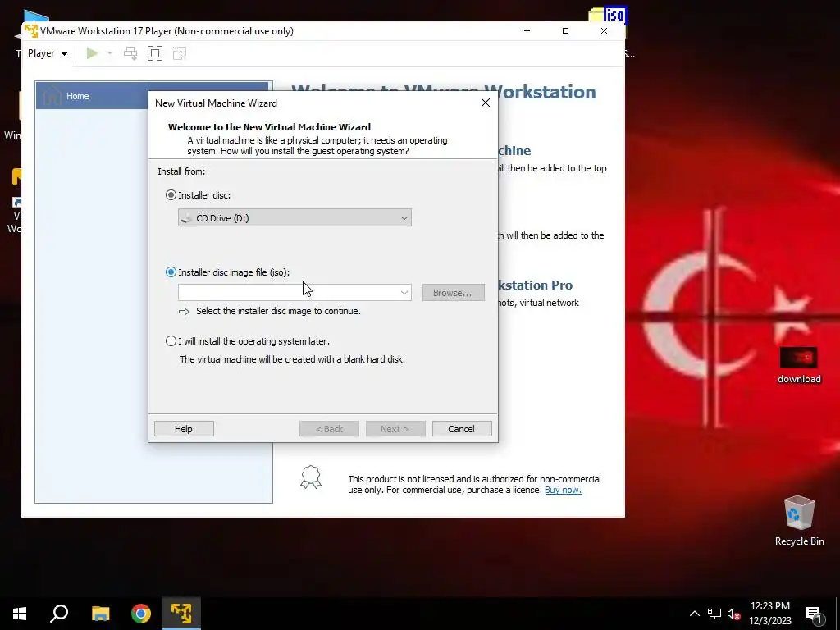Click Send Ctrl+Alt+Del toolbar icon
Viewport: 840px width, 630px height.
point(130,53)
